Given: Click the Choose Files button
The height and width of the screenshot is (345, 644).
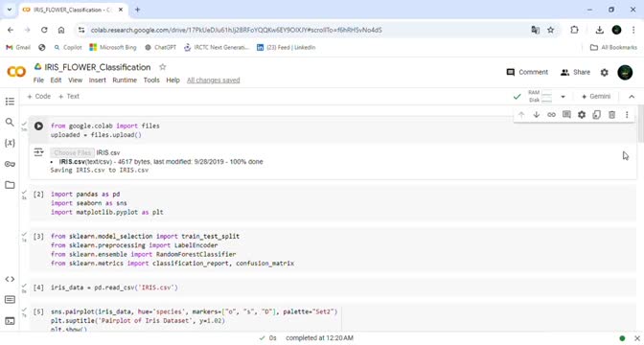Looking at the screenshot, I should coord(72,152).
